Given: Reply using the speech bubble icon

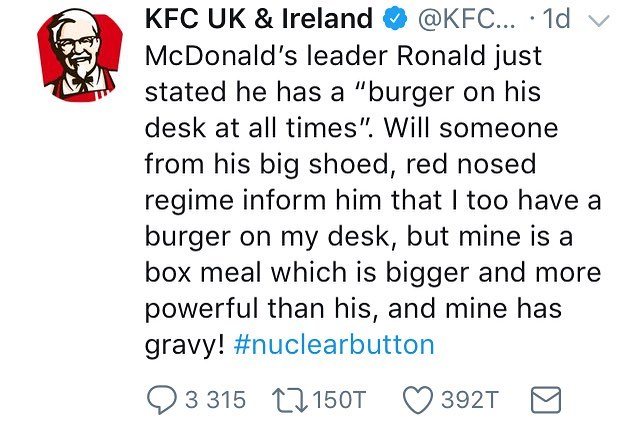Looking at the screenshot, I should click(x=162, y=400).
